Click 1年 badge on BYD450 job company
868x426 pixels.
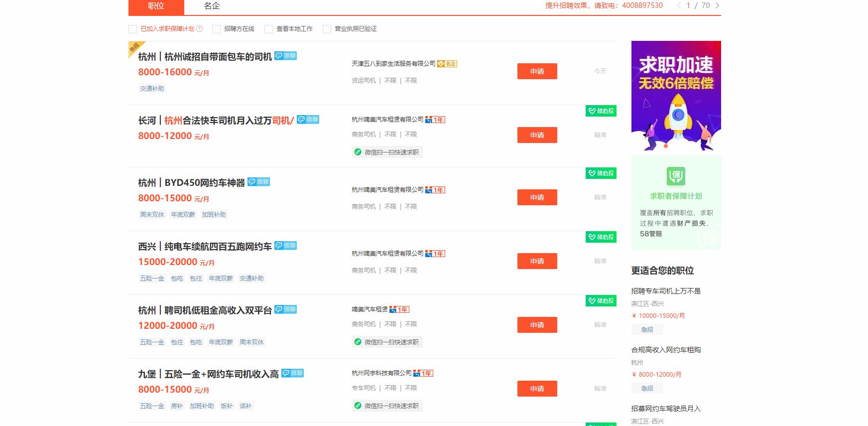point(435,190)
